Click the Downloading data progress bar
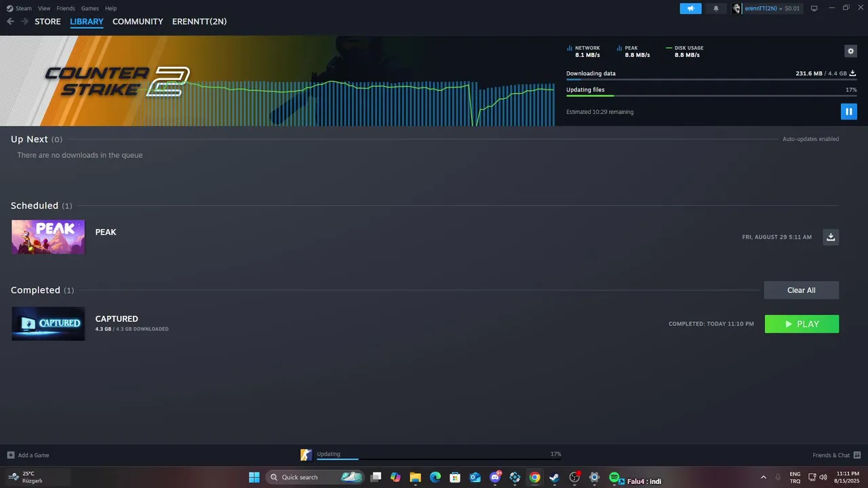This screenshot has width=868, height=488. click(711, 79)
